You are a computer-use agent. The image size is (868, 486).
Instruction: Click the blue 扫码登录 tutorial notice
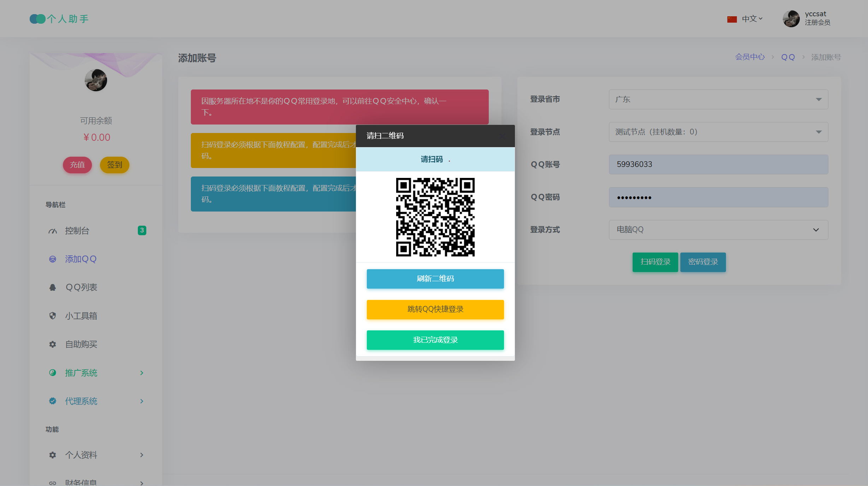(x=273, y=194)
